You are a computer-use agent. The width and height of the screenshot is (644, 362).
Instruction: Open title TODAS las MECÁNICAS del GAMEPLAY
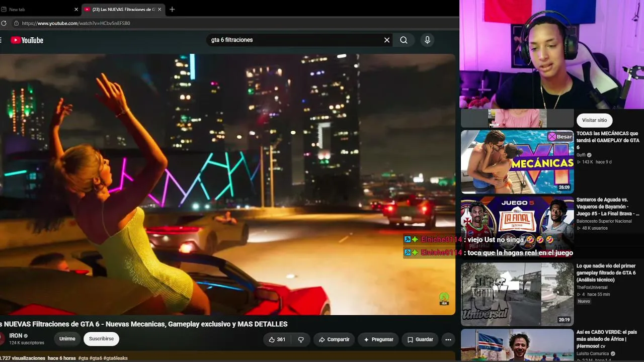[x=608, y=141]
